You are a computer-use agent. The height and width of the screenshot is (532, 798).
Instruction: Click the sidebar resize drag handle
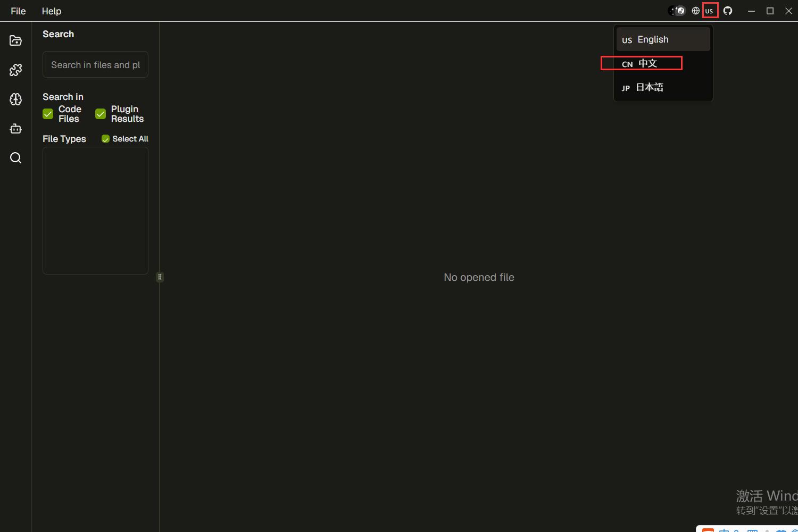point(160,277)
